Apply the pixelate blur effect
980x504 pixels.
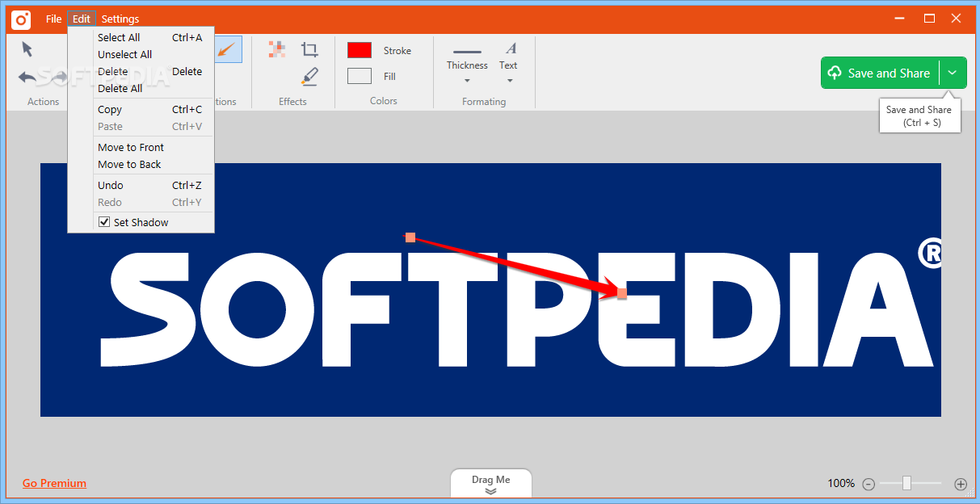pos(277,49)
